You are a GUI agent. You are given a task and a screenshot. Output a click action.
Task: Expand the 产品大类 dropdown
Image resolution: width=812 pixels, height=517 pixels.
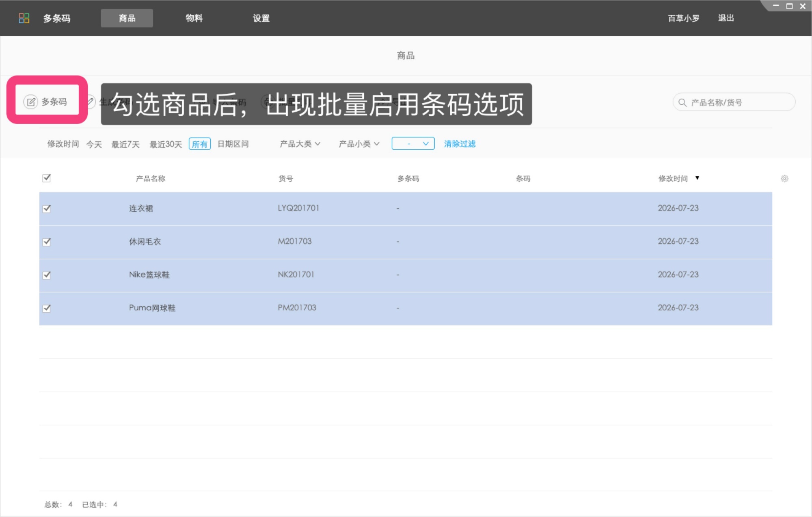[x=300, y=144]
